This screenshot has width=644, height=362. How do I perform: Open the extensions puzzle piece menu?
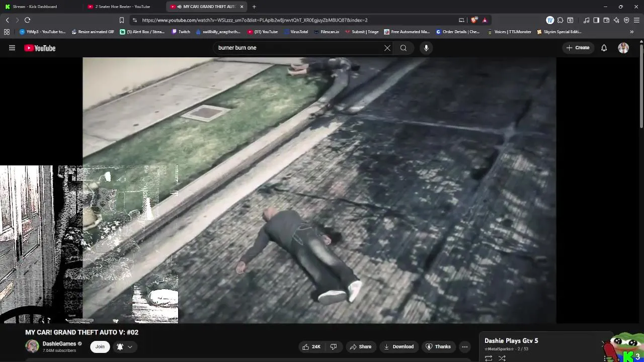560,20
